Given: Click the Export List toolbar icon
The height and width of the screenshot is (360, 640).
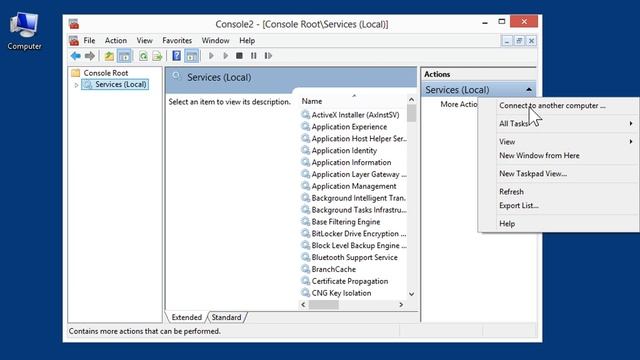Looking at the screenshot, I should 157,56.
